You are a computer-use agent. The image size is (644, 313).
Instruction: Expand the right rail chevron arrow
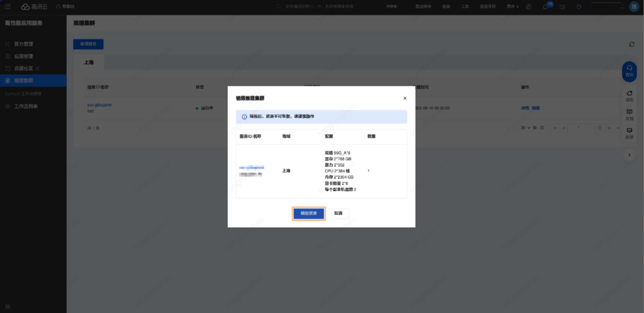pos(629,155)
